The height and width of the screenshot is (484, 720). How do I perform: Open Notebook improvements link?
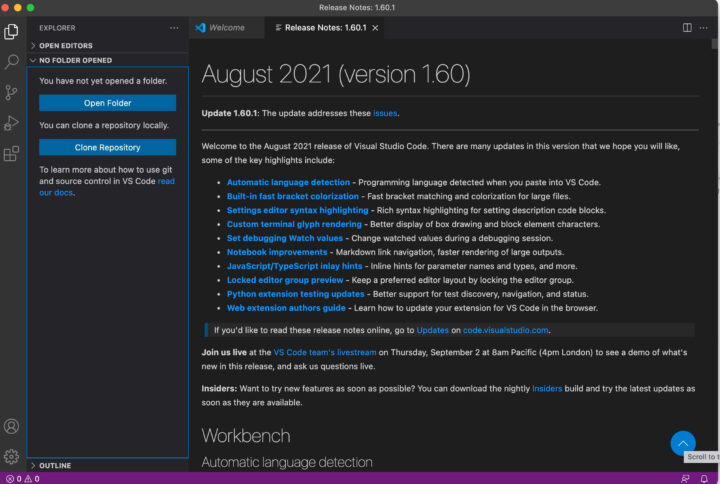coord(277,252)
